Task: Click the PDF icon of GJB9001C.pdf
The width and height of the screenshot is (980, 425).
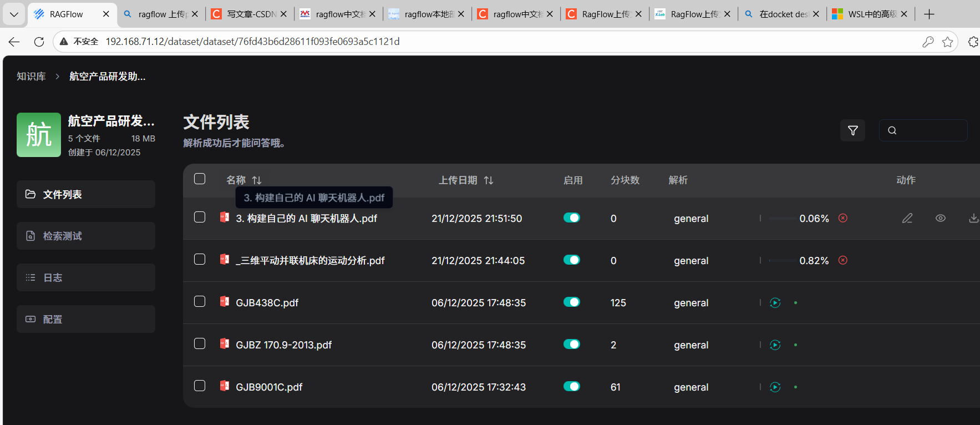Action: [x=225, y=386]
